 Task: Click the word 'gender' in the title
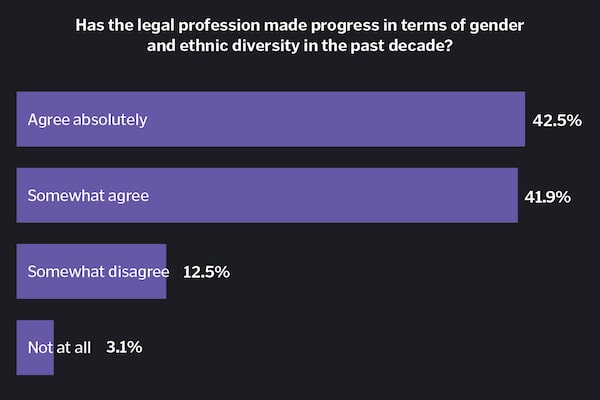(x=497, y=25)
